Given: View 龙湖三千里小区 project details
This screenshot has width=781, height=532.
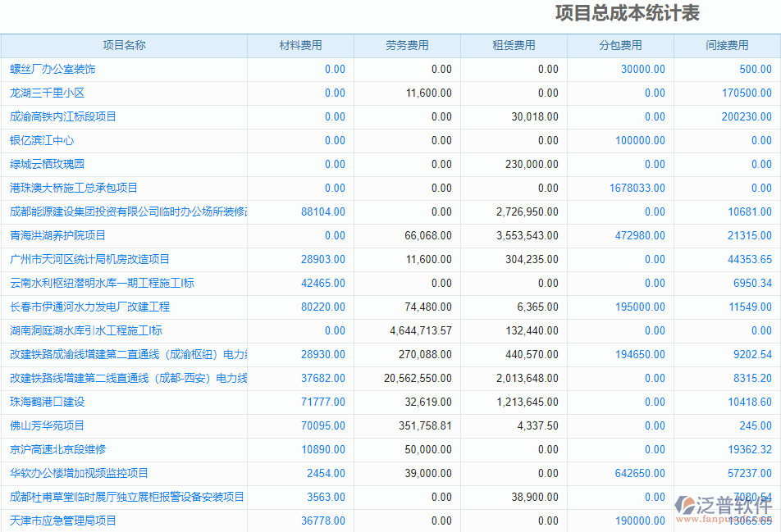Looking at the screenshot, I should tap(52, 93).
